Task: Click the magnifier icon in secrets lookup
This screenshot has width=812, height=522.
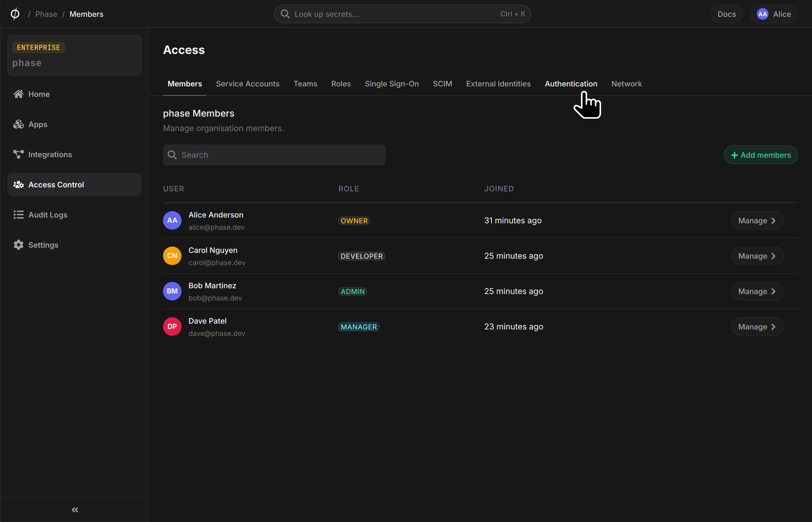Action: (285, 14)
